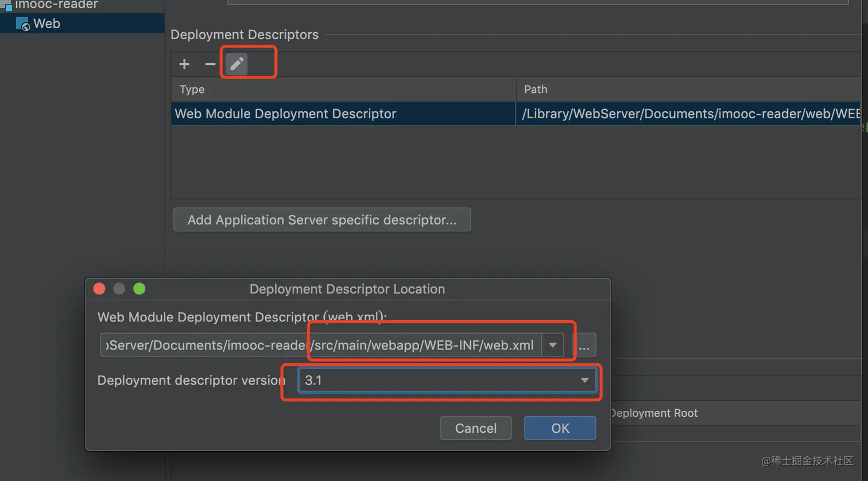
Task: Click the green zoom button on the dialog
Action: 139,289
